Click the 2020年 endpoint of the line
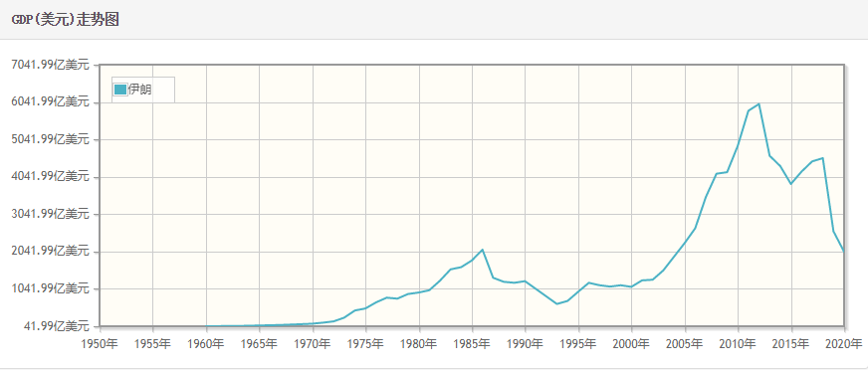Image resolution: width=868 pixels, height=370 pixels. point(844,252)
